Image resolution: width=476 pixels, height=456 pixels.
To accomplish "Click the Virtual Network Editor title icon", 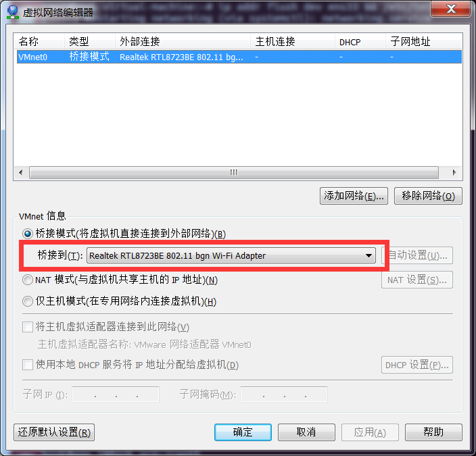I will [x=13, y=11].
